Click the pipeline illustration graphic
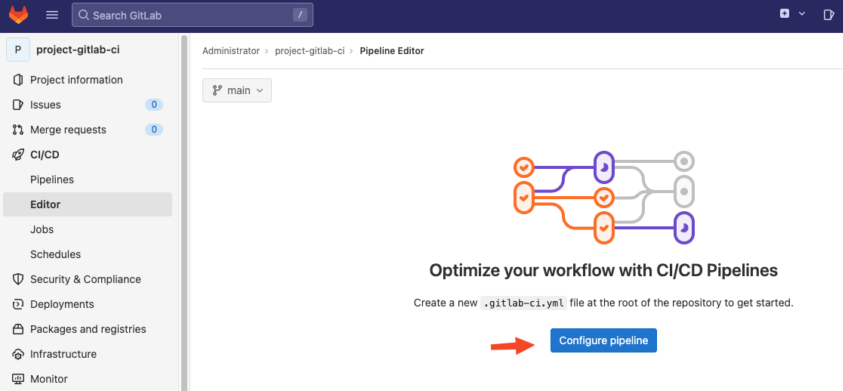 pos(604,197)
